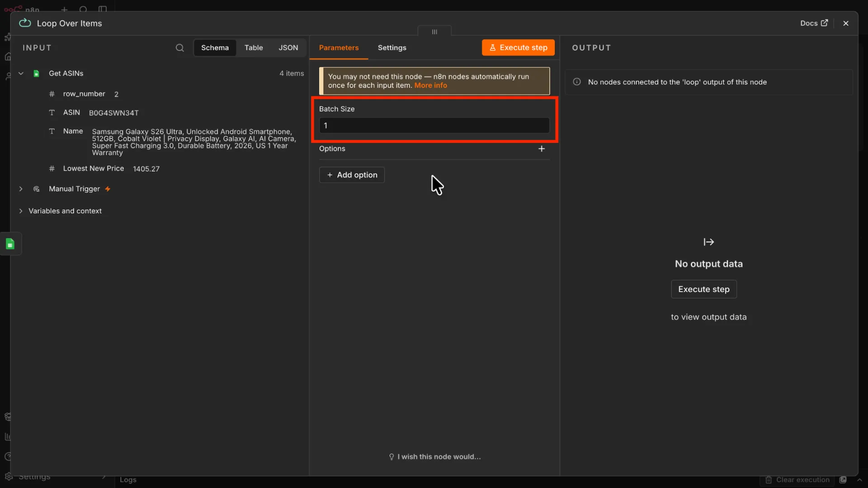Image resolution: width=868 pixels, height=488 pixels.
Task: Click the lightning bolt beside Manual Trigger
Action: click(x=108, y=189)
